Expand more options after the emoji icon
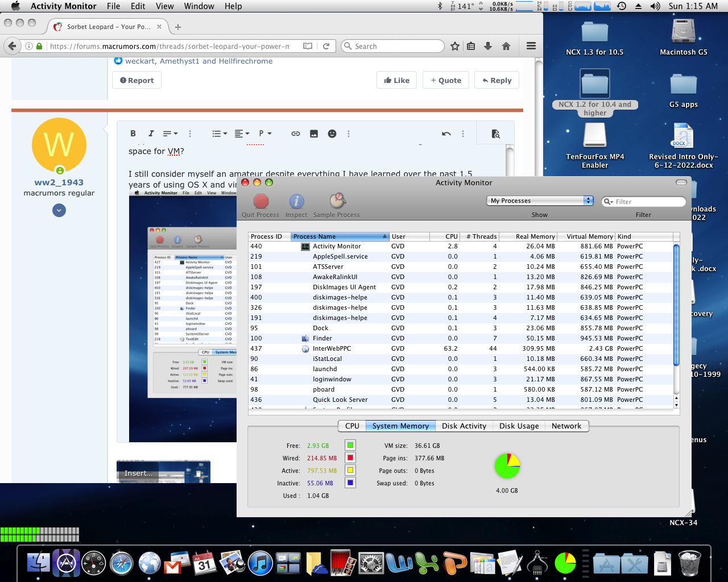Image resolution: width=728 pixels, height=582 pixels. [x=349, y=134]
